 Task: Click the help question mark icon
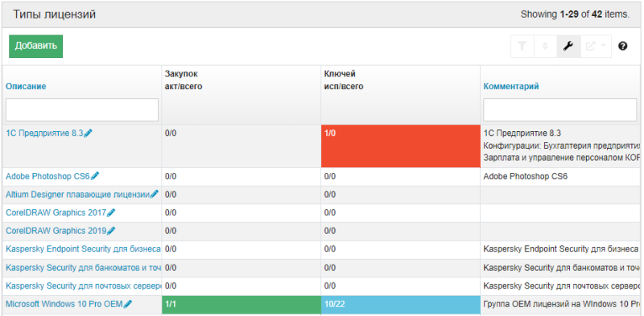click(x=622, y=46)
